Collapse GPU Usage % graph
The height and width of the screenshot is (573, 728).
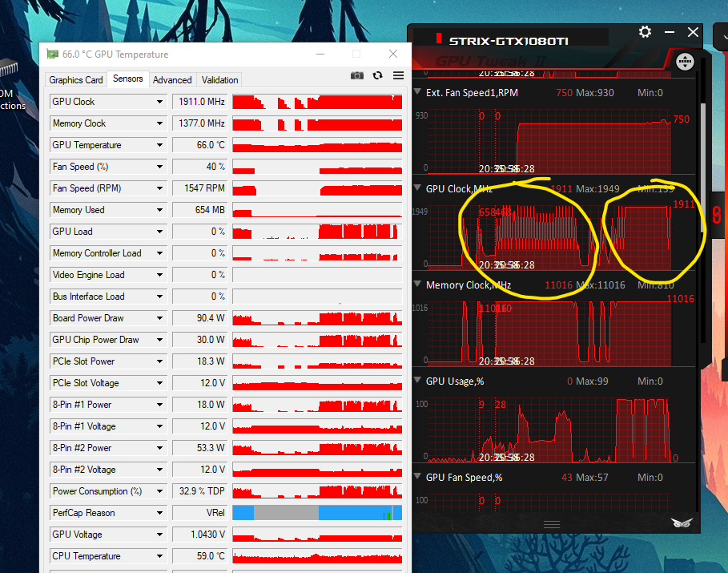point(417,380)
